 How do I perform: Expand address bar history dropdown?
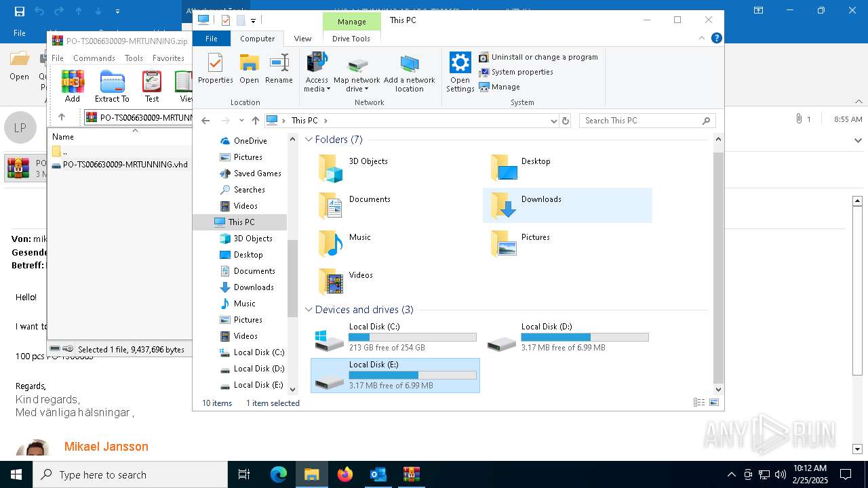click(554, 121)
